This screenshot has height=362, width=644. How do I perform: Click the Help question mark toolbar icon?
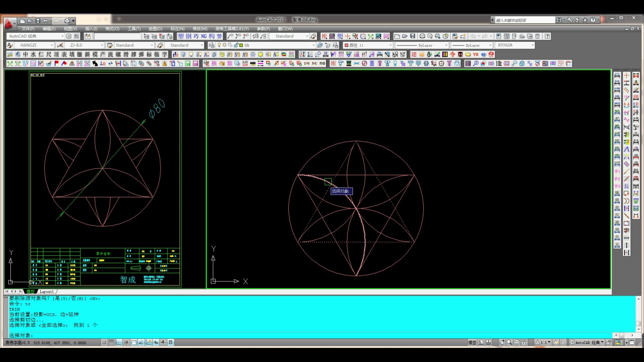coord(547,36)
